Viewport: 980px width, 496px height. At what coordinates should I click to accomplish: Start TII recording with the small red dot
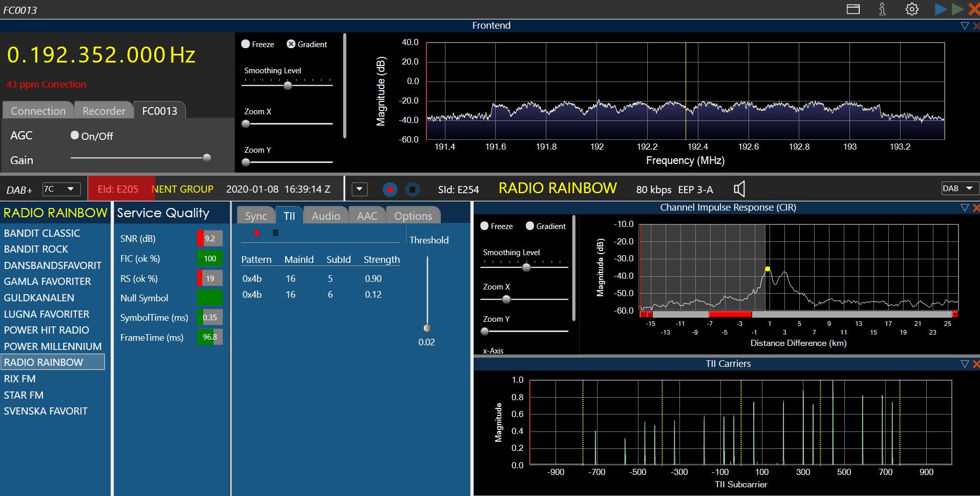[x=257, y=233]
